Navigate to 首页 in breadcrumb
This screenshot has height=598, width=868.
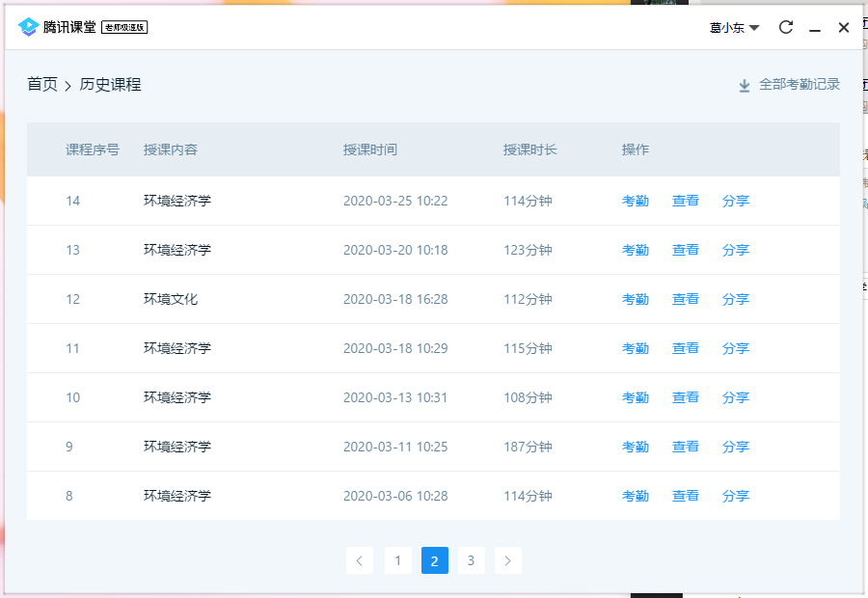[x=42, y=85]
